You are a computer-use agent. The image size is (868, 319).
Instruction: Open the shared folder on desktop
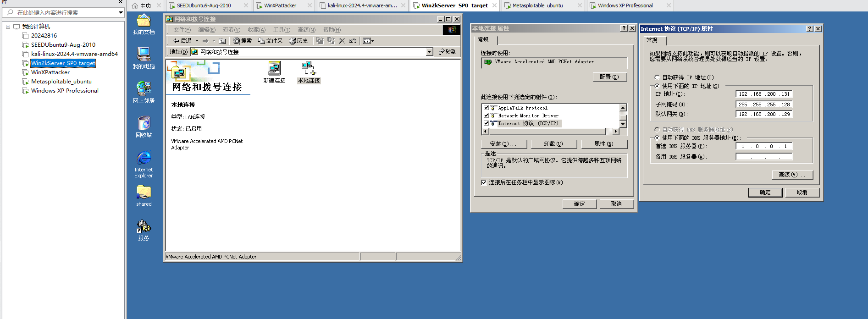tap(144, 196)
